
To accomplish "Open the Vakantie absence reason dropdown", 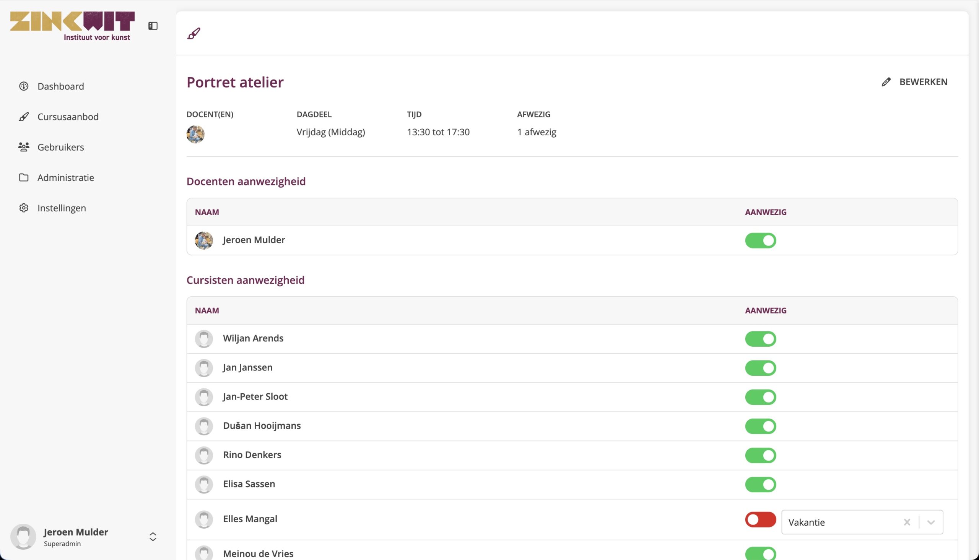I will click(x=931, y=522).
